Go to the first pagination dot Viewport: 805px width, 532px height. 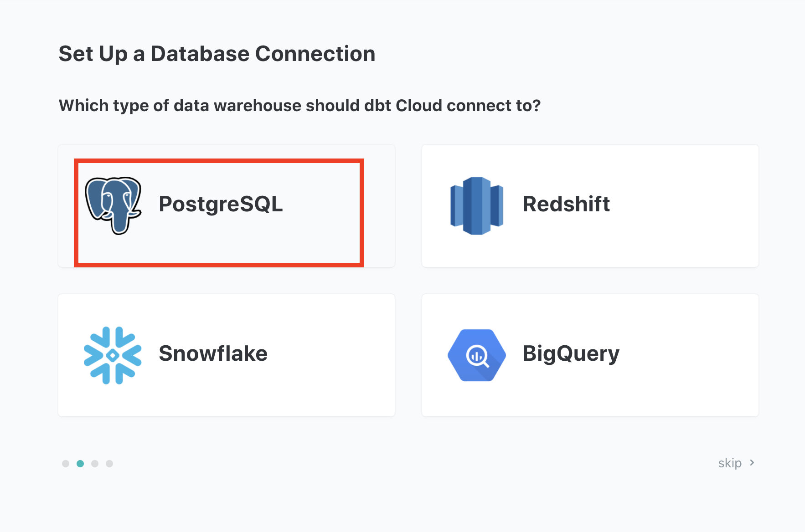tap(66, 464)
